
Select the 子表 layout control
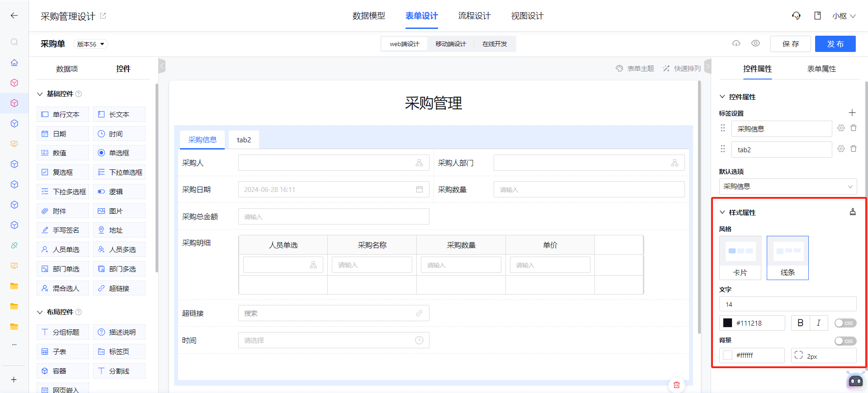(63, 351)
